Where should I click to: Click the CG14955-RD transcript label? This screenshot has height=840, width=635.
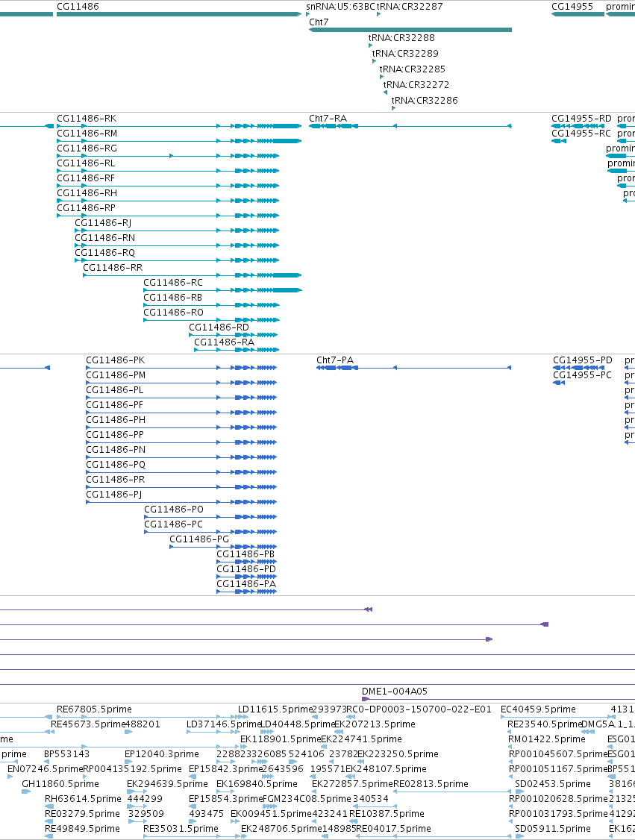click(x=581, y=119)
